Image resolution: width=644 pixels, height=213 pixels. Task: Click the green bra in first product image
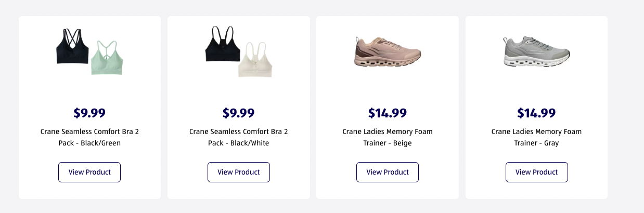[x=107, y=58]
